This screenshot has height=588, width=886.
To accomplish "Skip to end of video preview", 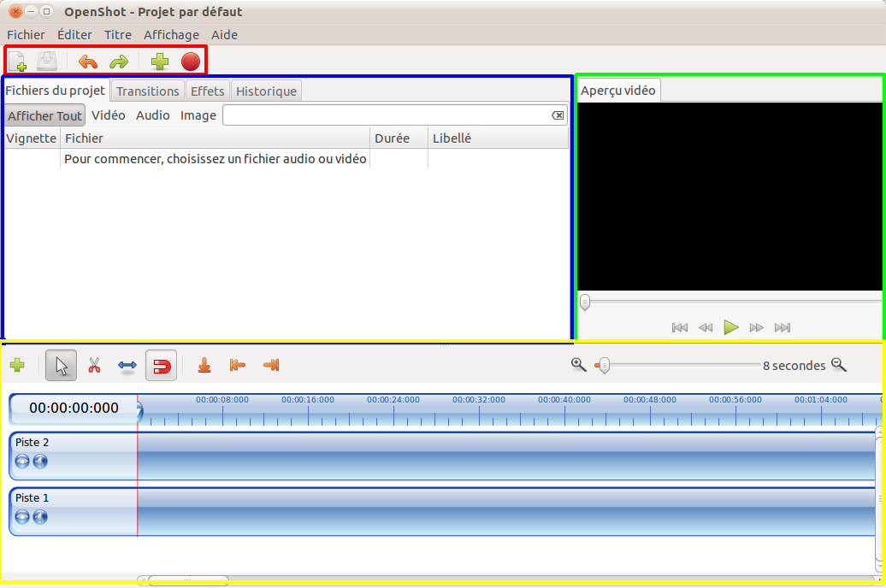I will [783, 327].
